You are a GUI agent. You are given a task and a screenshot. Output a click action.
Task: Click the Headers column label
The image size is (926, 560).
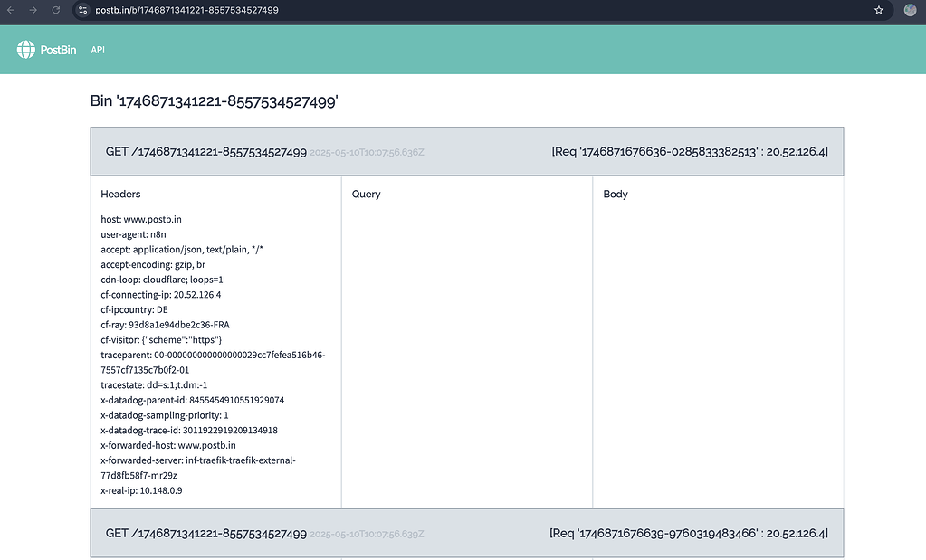click(120, 194)
